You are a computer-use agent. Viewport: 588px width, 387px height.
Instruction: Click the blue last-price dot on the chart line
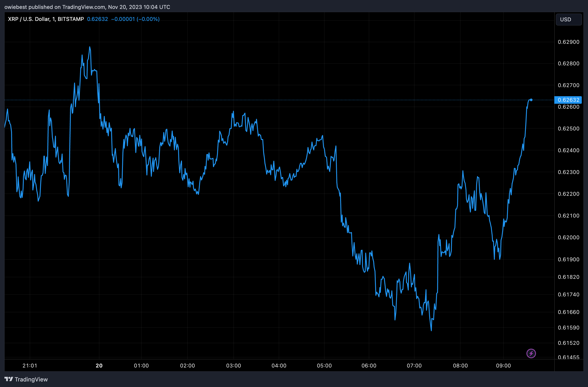(531, 100)
